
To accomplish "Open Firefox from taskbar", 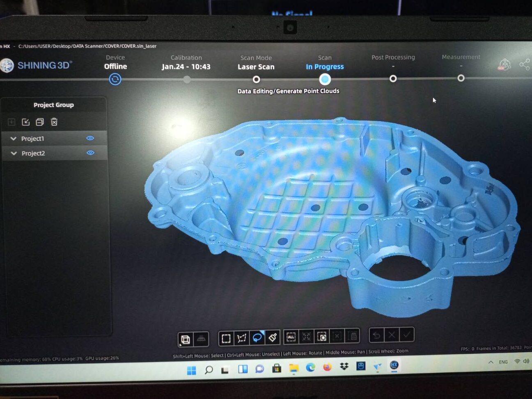I will pos(327,367).
